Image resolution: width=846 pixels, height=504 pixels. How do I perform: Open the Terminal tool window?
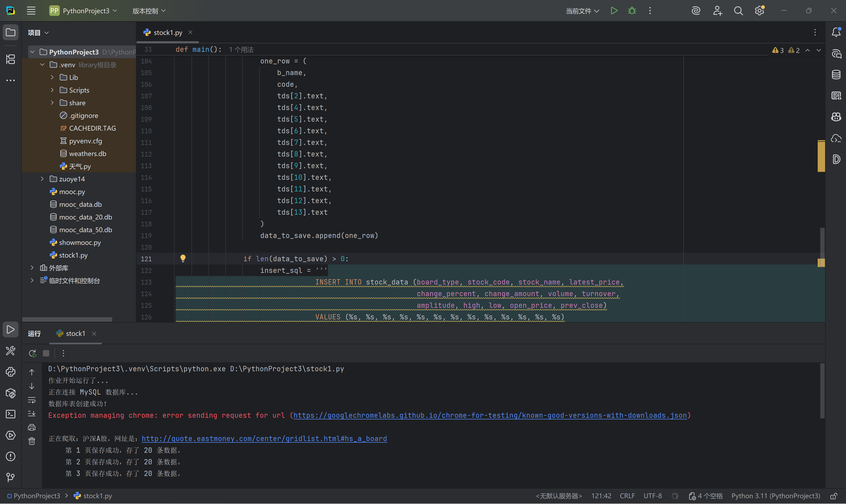(x=11, y=414)
